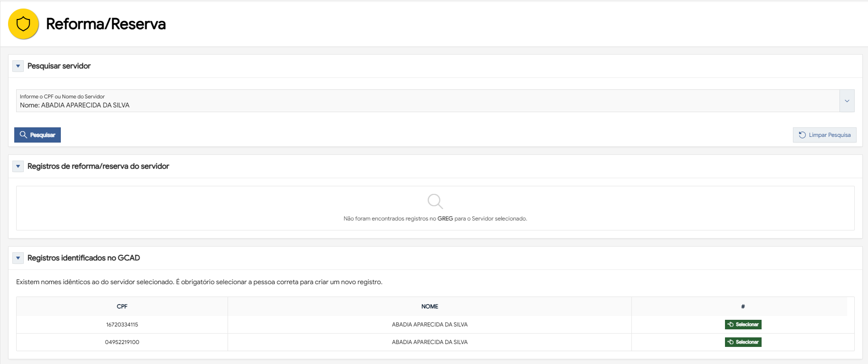Image resolution: width=868 pixels, height=364 pixels.
Task: Collapse the Registros identificados no GCAD panel
Action: click(18, 258)
